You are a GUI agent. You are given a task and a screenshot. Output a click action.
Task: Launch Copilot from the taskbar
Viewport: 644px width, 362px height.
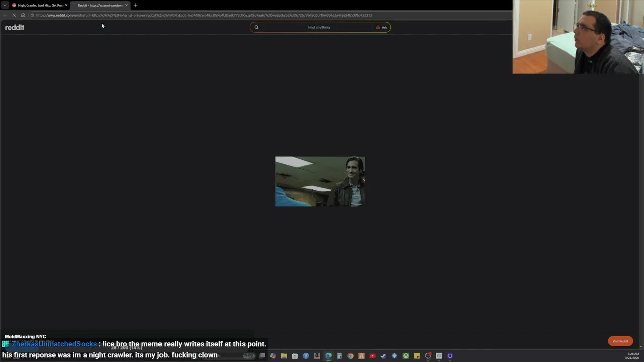(x=273, y=356)
